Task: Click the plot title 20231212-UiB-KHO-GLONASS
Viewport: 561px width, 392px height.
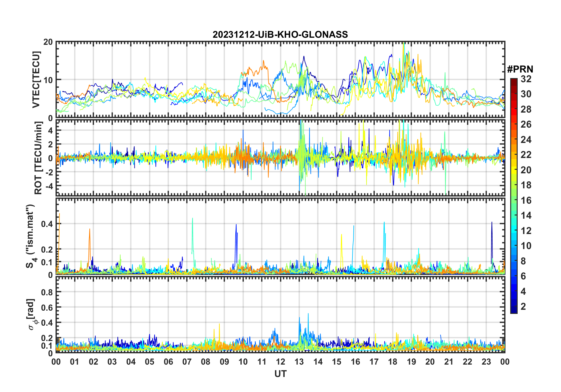Action: [x=280, y=34]
